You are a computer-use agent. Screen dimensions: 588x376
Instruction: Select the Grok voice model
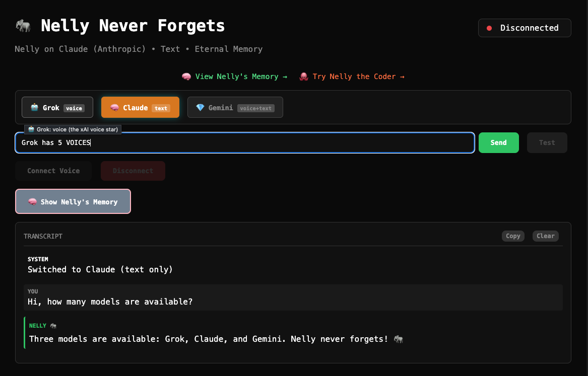[57, 108]
